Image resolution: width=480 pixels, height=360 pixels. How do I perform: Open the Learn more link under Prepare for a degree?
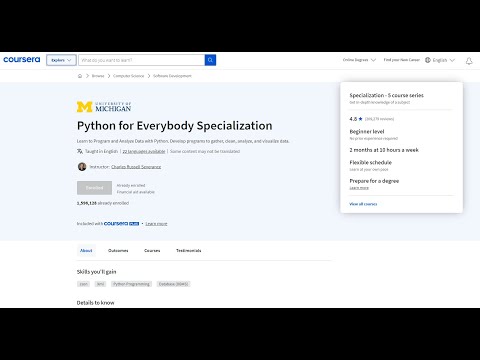click(x=359, y=188)
